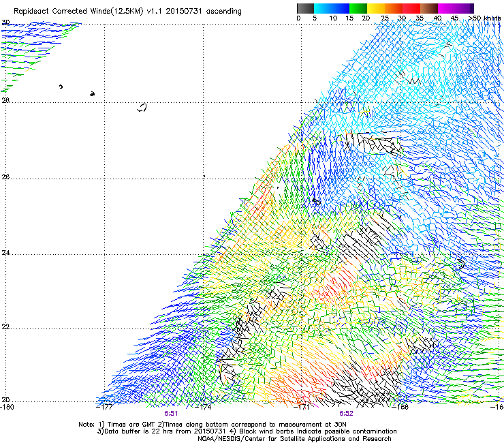The height and width of the screenshot is (443, 504).
Task: Click the color bar "40" tick label
Action: click(x=437, y=18)
